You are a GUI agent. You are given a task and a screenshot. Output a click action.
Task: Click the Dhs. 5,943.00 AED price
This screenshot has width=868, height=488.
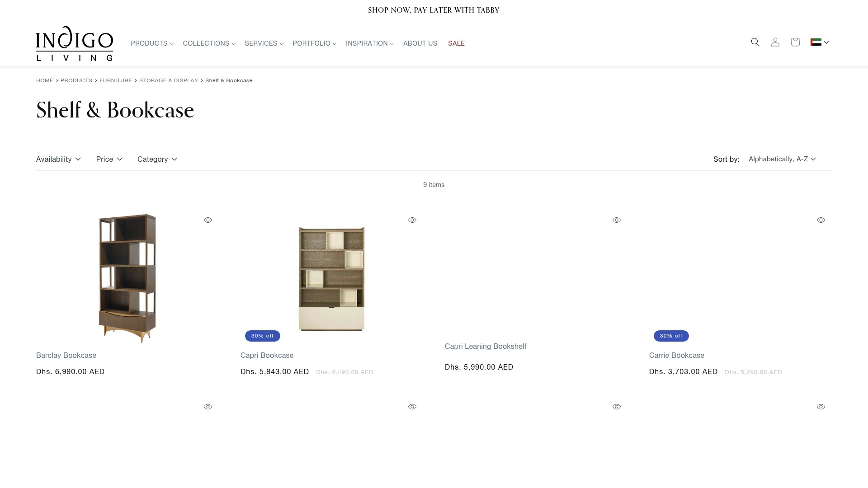(x=275, y=371)
